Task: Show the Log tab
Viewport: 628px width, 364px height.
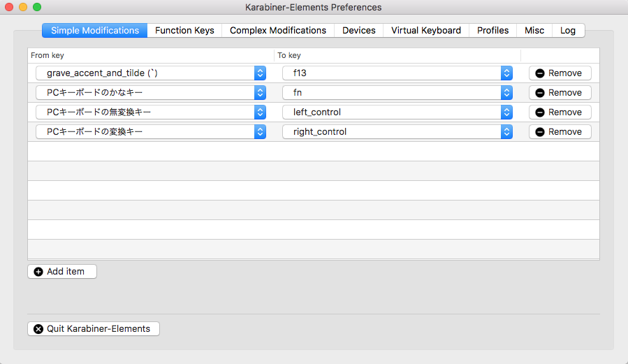Action: click(568, 31)
